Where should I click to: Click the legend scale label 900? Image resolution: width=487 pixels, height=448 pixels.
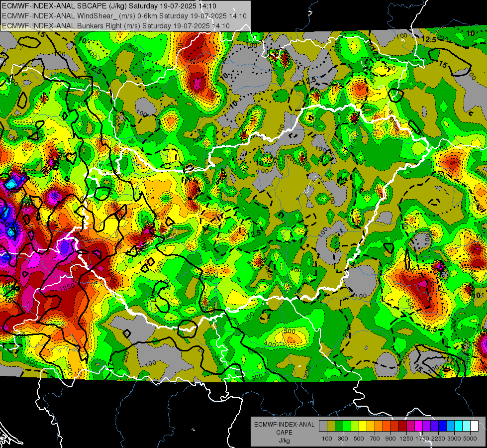coord(390,439)
